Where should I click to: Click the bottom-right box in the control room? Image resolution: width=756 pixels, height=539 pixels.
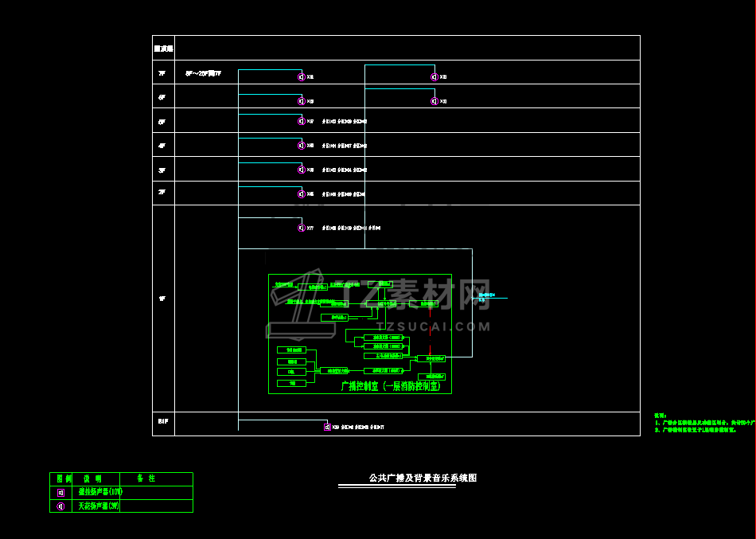click(431, 377)
